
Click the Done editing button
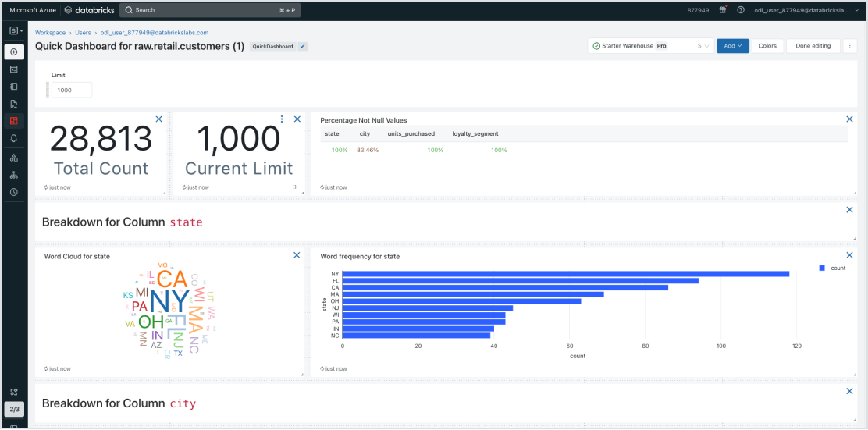pyautogui.click(x=813, y=46)
